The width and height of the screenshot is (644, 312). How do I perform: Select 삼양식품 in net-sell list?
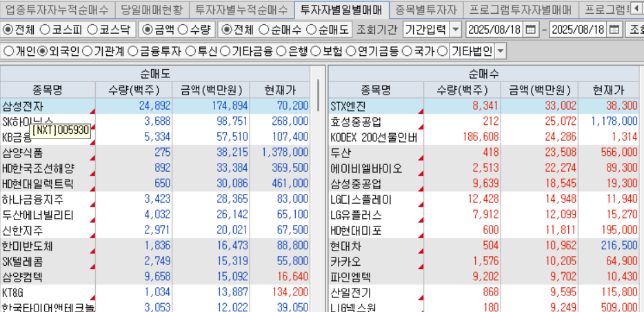click(155, 153)
